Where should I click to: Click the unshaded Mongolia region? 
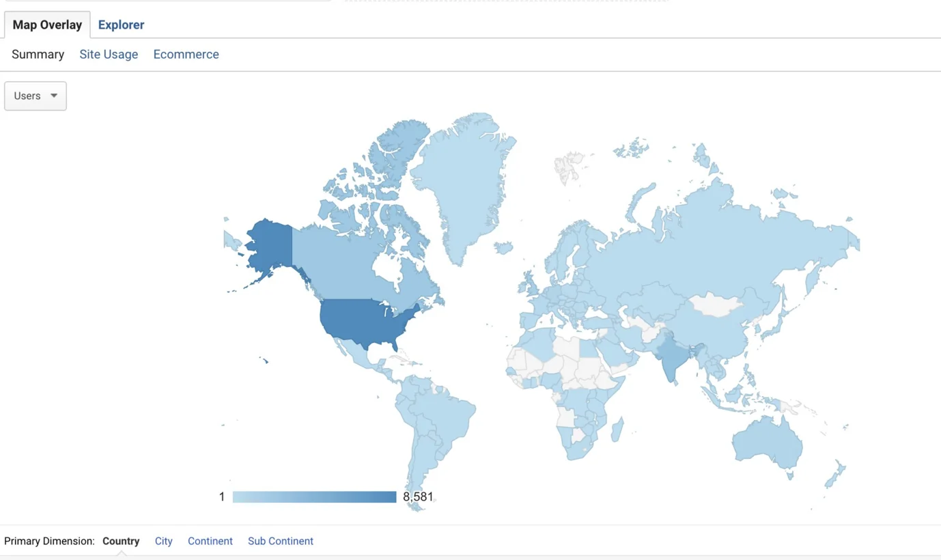(x=716, y=304)
